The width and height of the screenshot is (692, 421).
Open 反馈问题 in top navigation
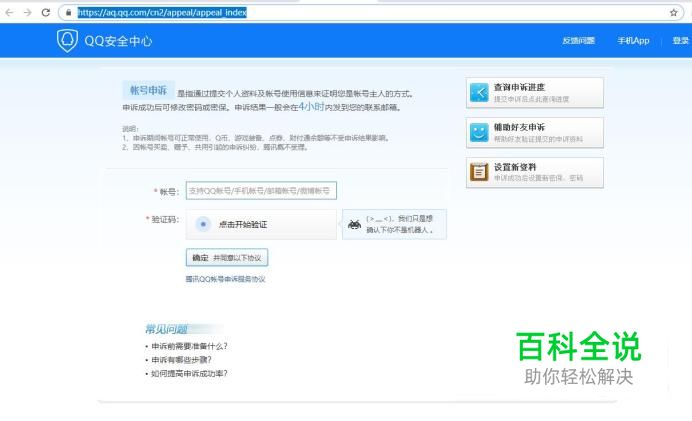579,41
